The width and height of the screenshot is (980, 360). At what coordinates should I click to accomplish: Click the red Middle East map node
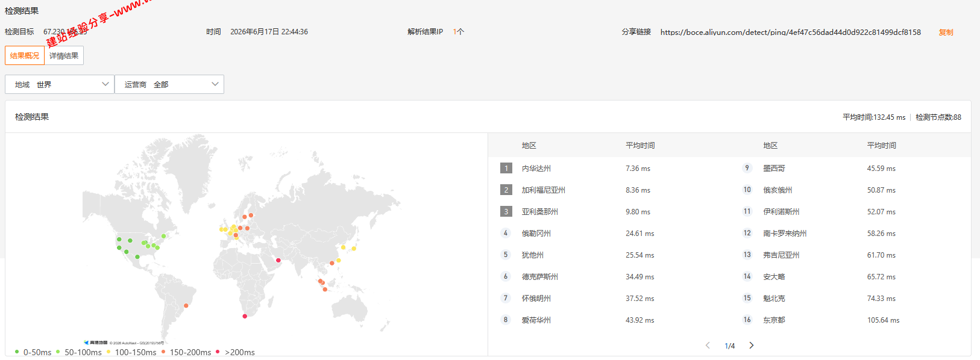point(278,260)
